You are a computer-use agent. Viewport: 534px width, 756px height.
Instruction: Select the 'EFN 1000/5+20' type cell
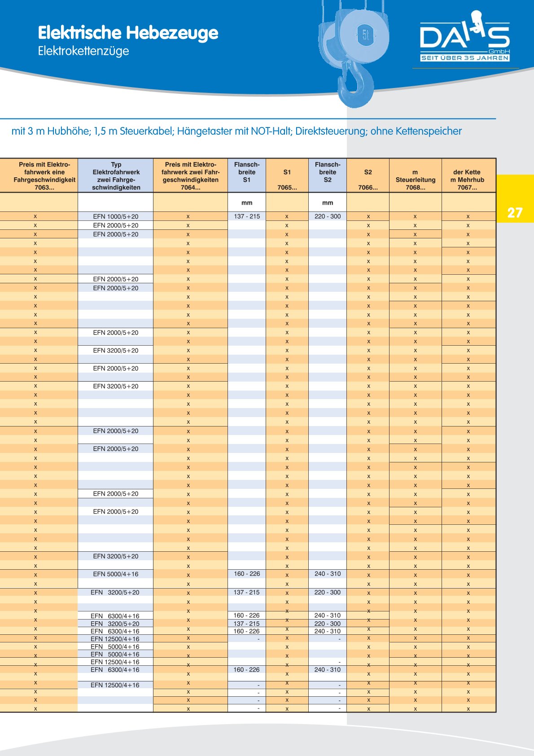coord(116,216)
